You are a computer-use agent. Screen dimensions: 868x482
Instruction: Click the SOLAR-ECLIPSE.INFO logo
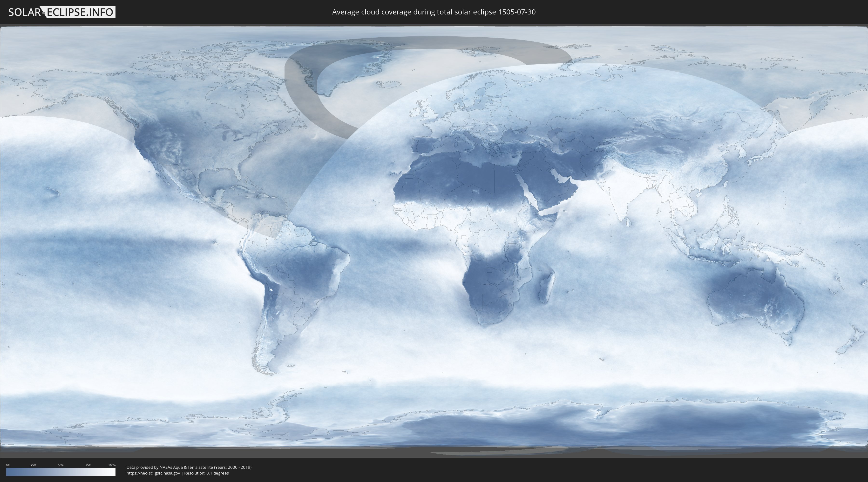coord(61,12)
